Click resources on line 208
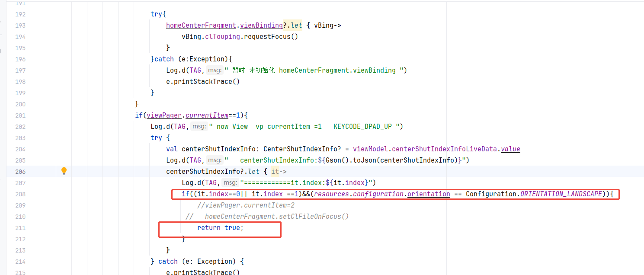This screenshot has width=644, height=275. [x=331, y=194]
